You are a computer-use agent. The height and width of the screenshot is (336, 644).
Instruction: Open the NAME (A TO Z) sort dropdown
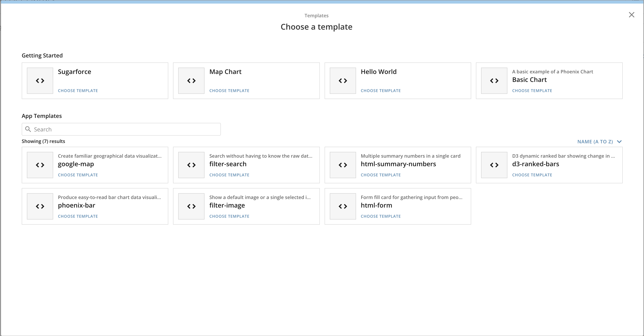coord(595,142)
